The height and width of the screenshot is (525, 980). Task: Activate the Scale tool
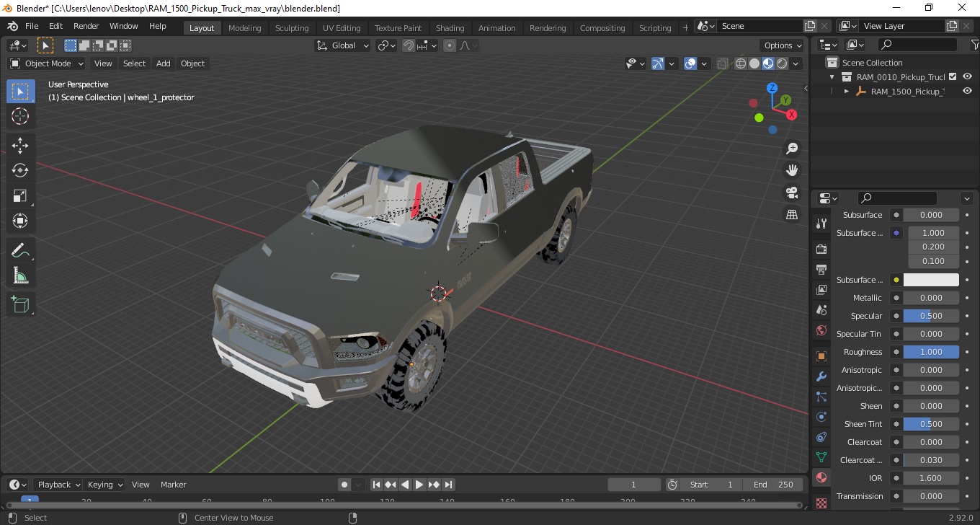tap(20, 195)
